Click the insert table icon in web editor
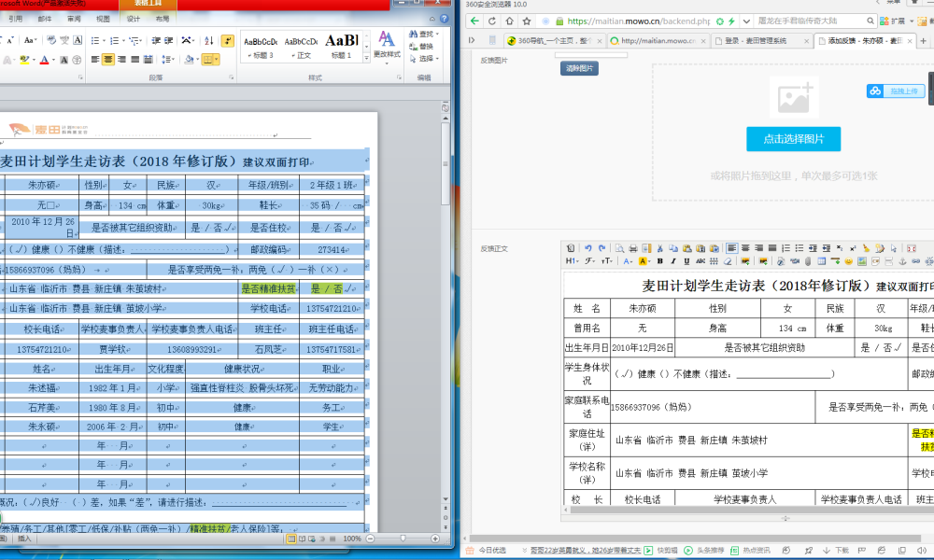Viewport: 934px width, 560px height. (821, 261)
